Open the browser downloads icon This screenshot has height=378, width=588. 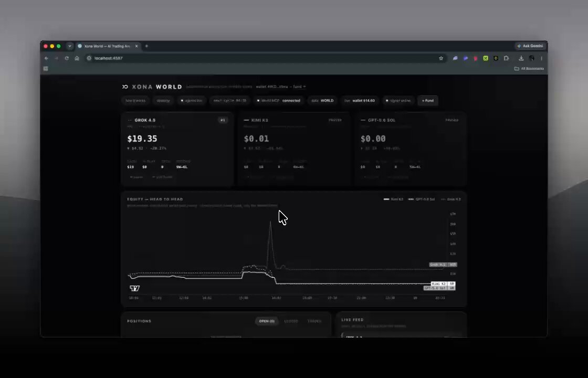pyautogui.click(x=521, y=58)
